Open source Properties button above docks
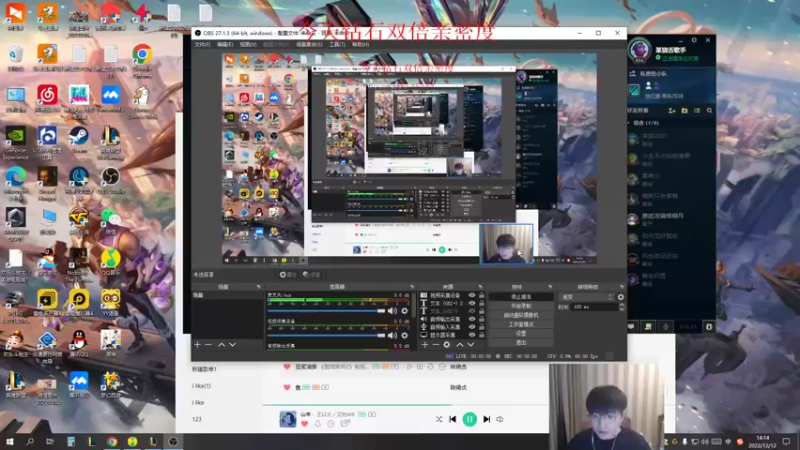This screenshot has width=800, height=450. coord(288,274)
